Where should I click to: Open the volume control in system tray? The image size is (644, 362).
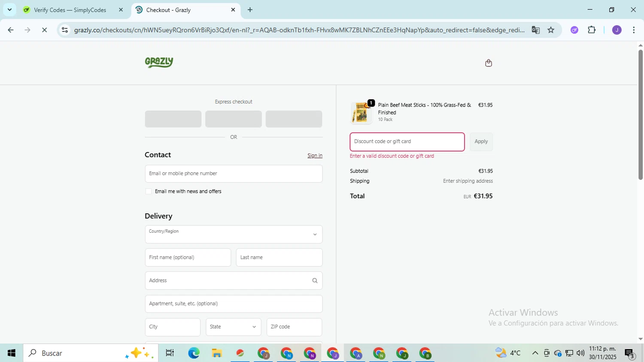pyautogui.click(x=580, y=353)
